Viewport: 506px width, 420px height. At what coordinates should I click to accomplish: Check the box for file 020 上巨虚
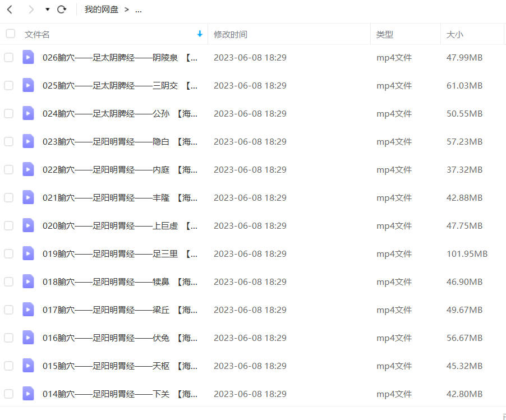point(9,226)
